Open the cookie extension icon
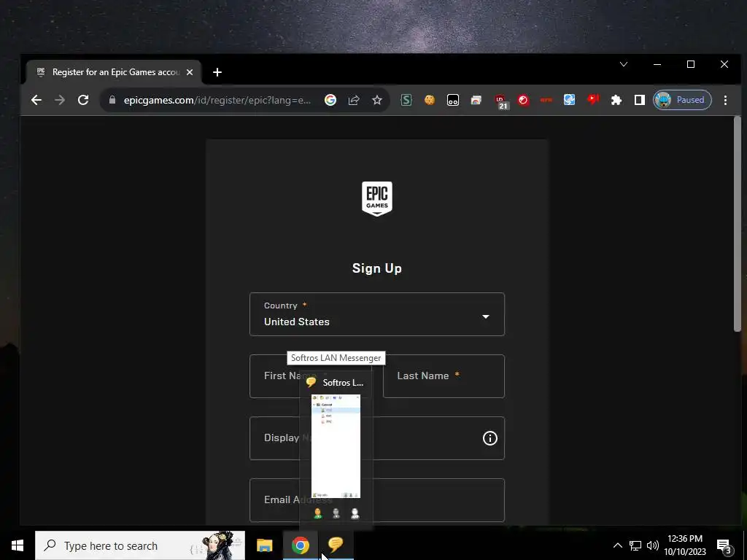 click(429, 100)
